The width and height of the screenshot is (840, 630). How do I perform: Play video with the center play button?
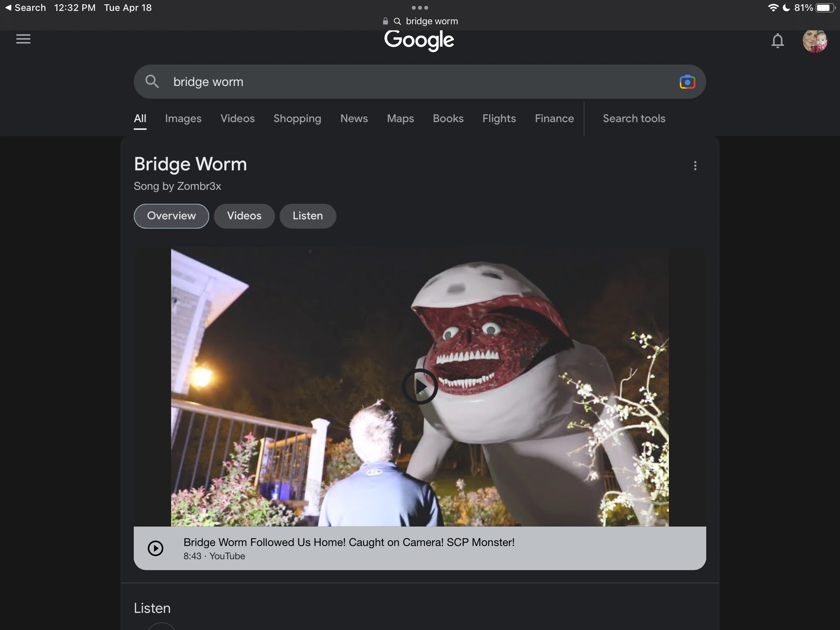pyautogui.click(x=420, y=387)
